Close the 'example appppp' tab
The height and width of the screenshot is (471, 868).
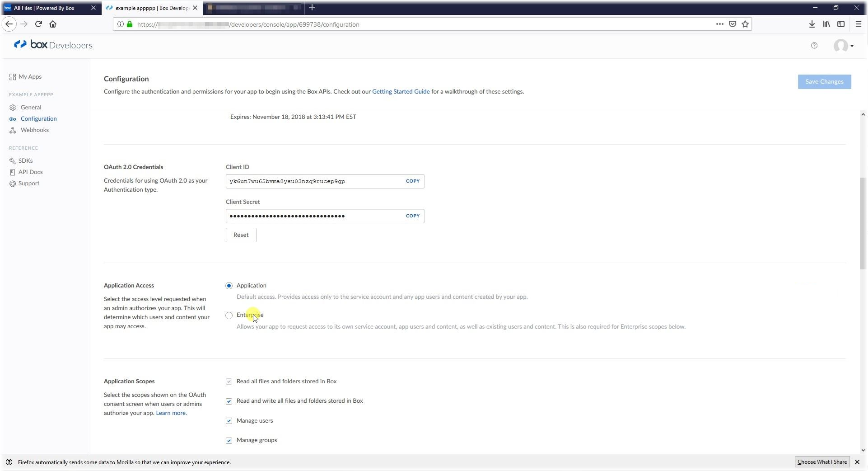click(195, 8)
